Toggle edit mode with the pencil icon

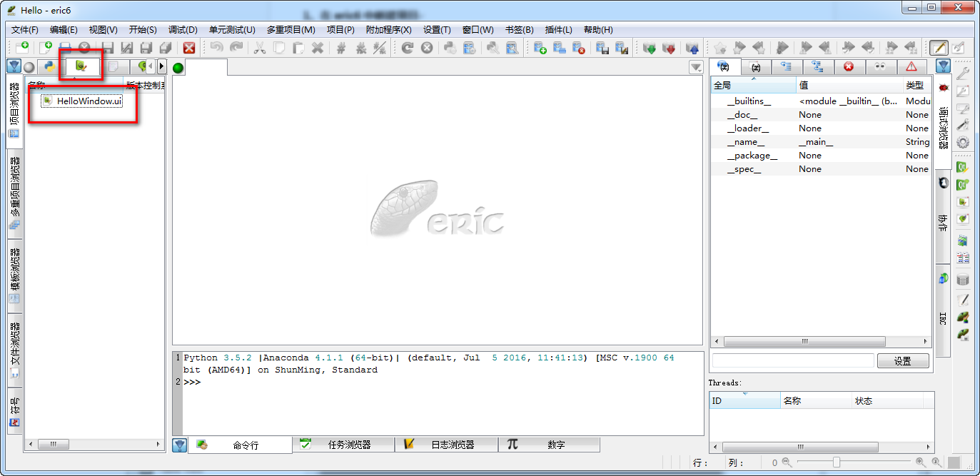[x=939, y=48]
